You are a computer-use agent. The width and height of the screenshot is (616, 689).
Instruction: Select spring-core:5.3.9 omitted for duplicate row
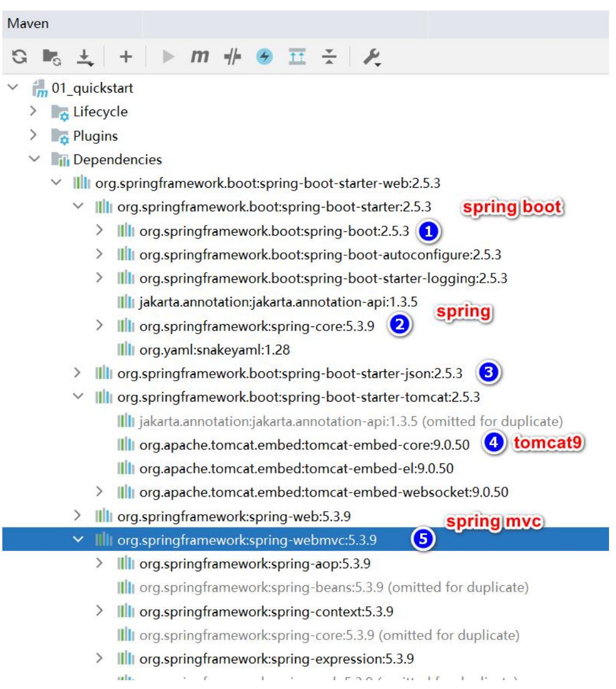(329, 635)
